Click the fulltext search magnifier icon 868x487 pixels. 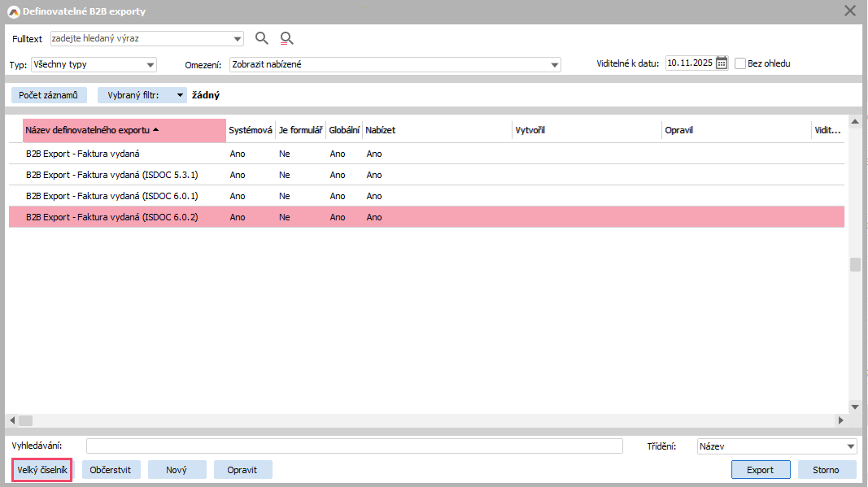(262, 38)
